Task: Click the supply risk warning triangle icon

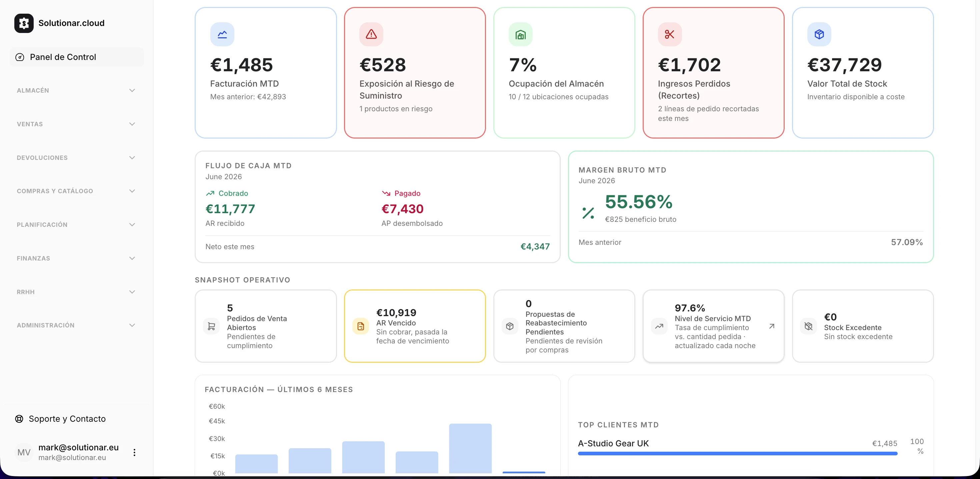Action: click(371, 34)
